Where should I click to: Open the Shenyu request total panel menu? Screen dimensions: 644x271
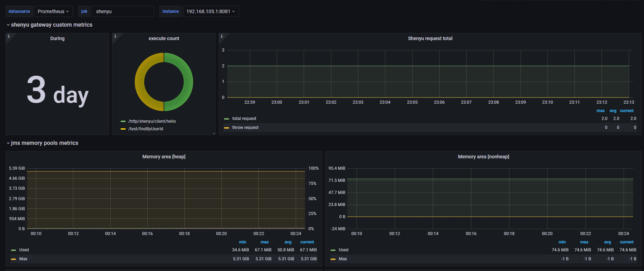click(430, 38)
